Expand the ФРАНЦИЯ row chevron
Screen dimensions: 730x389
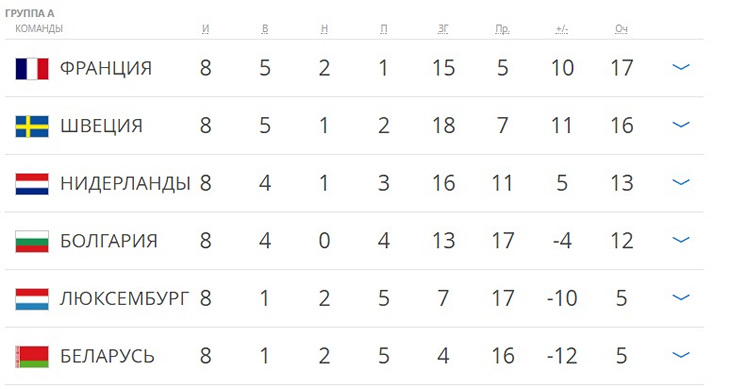(x=681, y=67)
